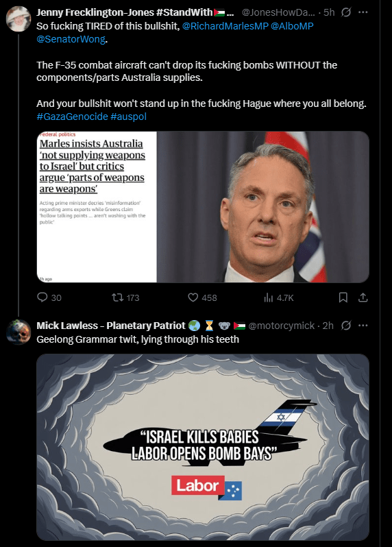This screenshot has height=547, width=392.
Task: View analytics showing 4.7K views
Action: point(268,297)
